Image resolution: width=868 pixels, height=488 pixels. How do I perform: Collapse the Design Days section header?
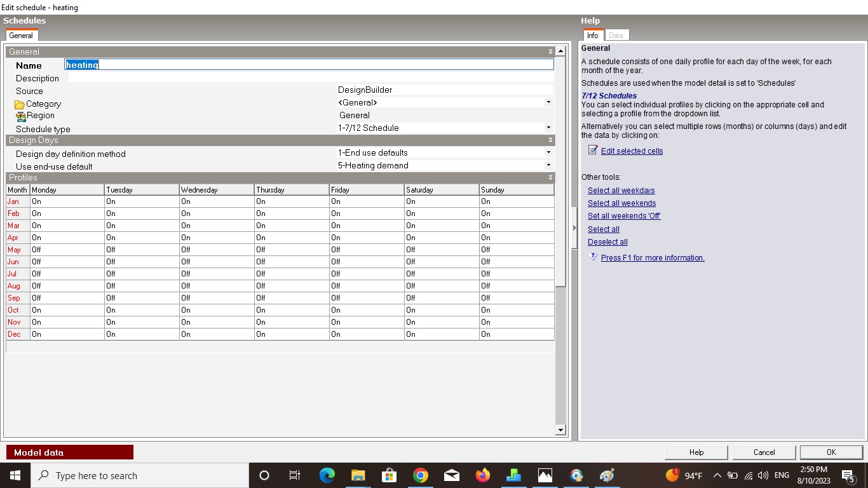coord(550,140)
